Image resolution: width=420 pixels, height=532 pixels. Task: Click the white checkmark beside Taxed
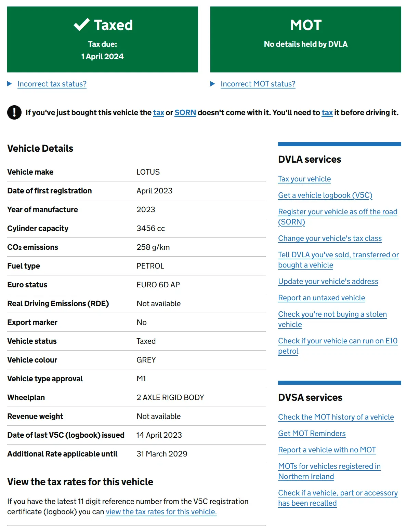[x=81, y=25]
